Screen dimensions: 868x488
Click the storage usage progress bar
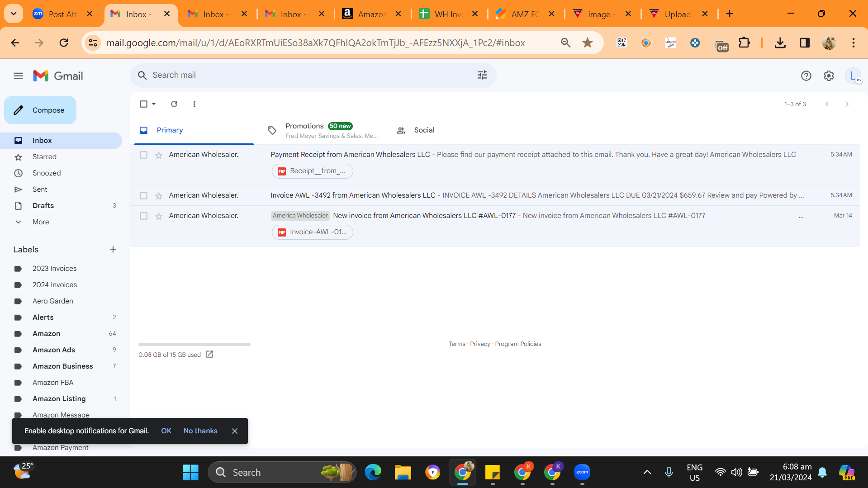click(x=194, y=344)
